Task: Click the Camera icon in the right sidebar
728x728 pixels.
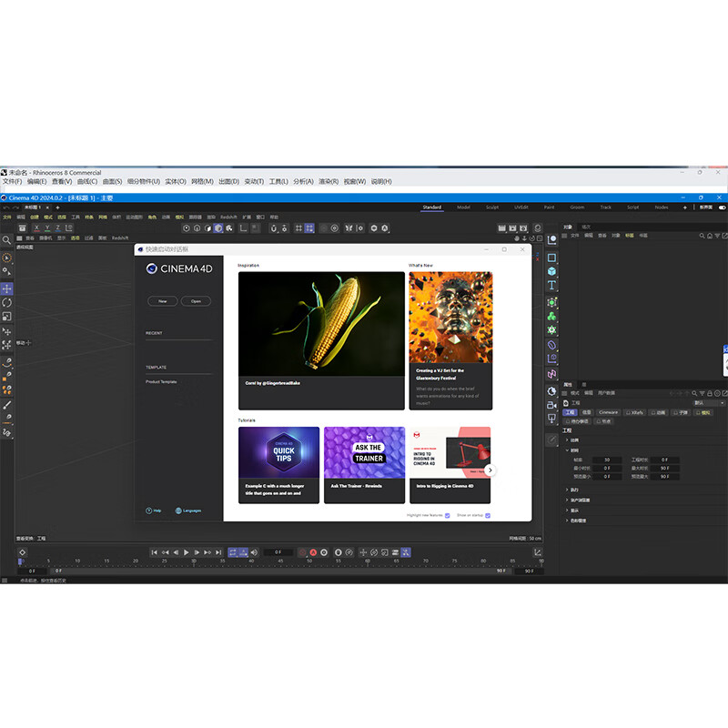Action: tap(552, 406)
